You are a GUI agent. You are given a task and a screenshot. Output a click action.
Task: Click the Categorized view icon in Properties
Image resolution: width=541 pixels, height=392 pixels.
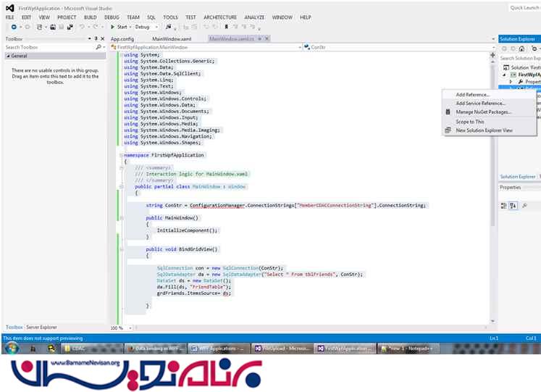coord(504,206)
